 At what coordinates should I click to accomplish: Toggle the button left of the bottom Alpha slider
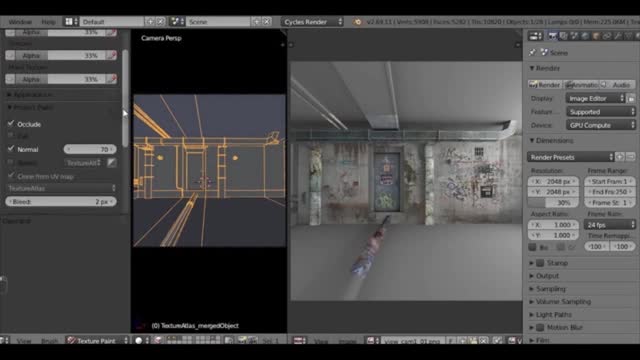[x=11, y=79]
